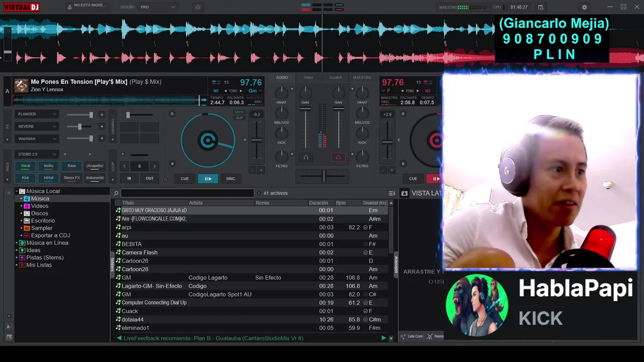Switch to the Scratch mixer tab

tap(336, 77)
